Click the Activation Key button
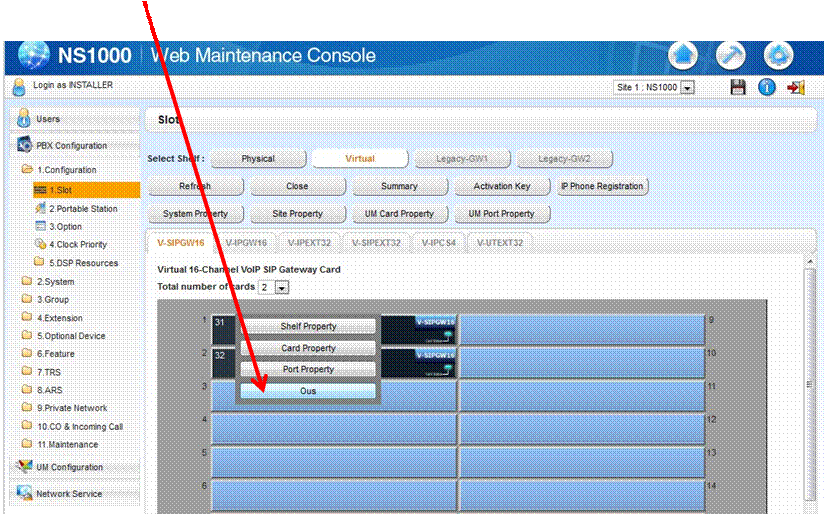824x514 pixels. click(501, 186)
